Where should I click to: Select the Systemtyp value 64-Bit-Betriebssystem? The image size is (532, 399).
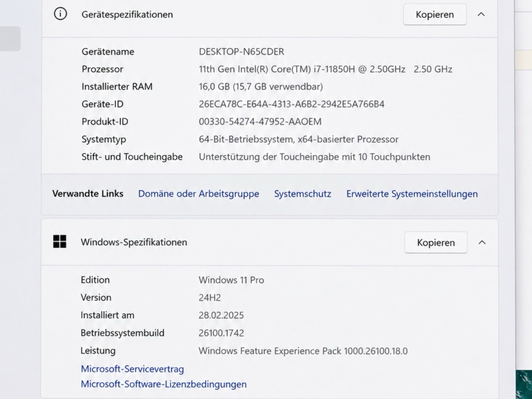coord(299,139)
